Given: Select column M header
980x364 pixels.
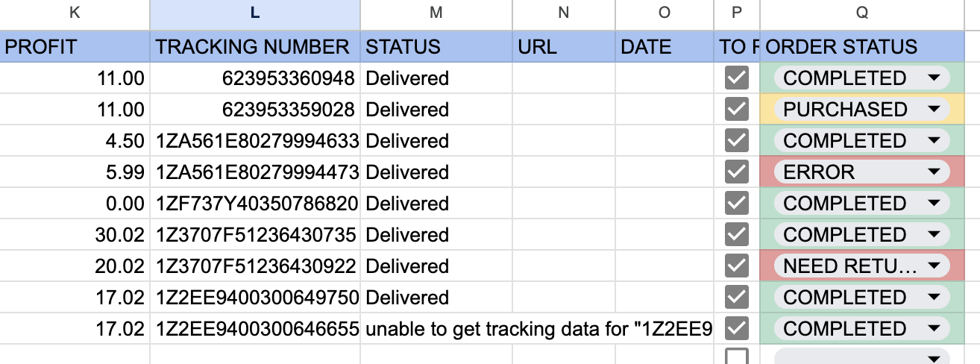Looking at the screenshot, I should tap(436, 13).
